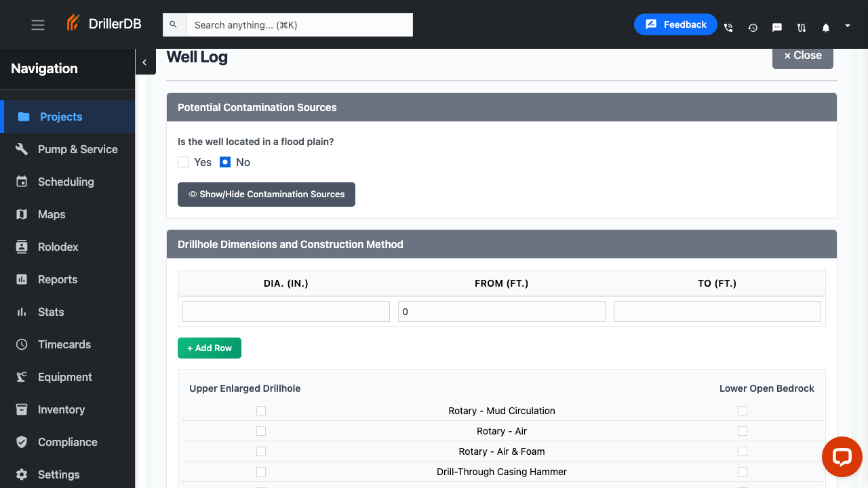The width and height of the screenshot is (868, 488).
Task: Check Rotary - Mud Circulation for Lower Open Bedrock
Action: click(x=742, y=410)
